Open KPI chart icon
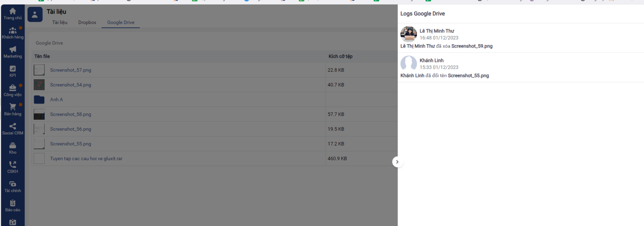This screenshot has width=644, height=226. (12, 69)
